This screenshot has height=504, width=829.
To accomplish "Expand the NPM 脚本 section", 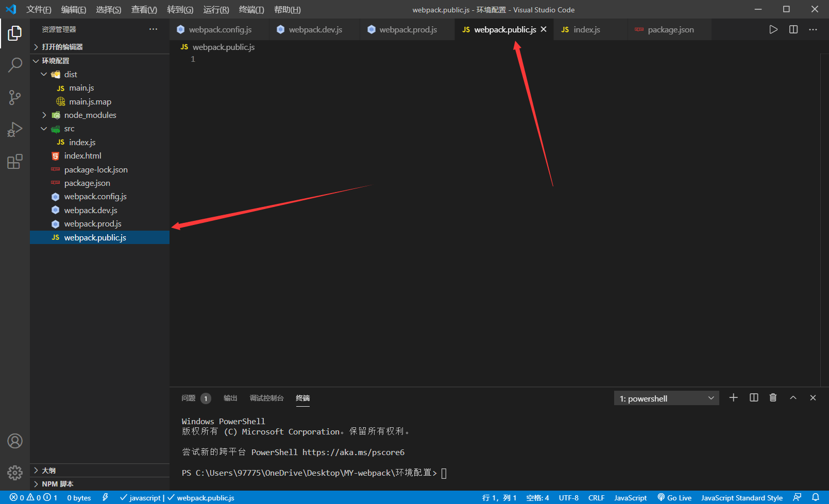I will (x=99, y=484).
